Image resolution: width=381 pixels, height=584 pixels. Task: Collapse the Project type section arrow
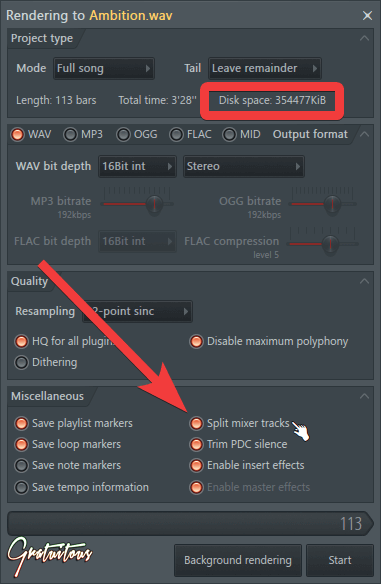[x=364, y=38]
